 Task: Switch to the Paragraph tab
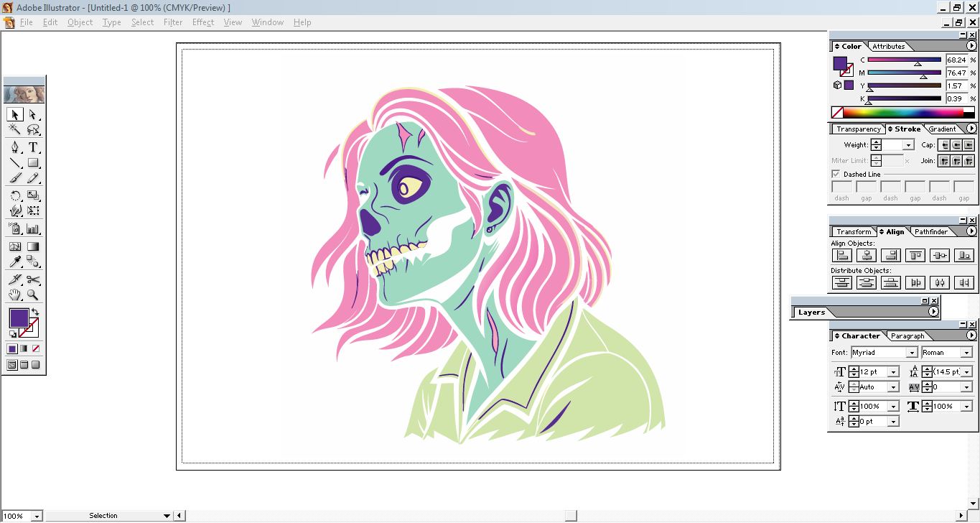pos(907,336)
